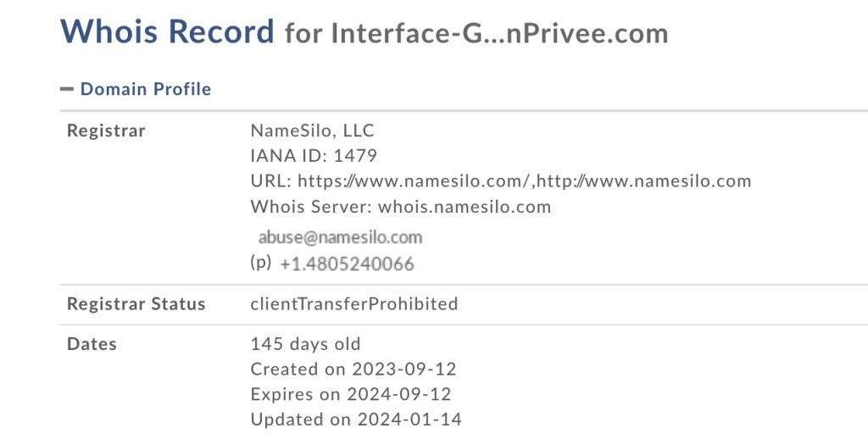Click the IANA ID: 1479 text

pyautogui.click(x=314, y=156)
